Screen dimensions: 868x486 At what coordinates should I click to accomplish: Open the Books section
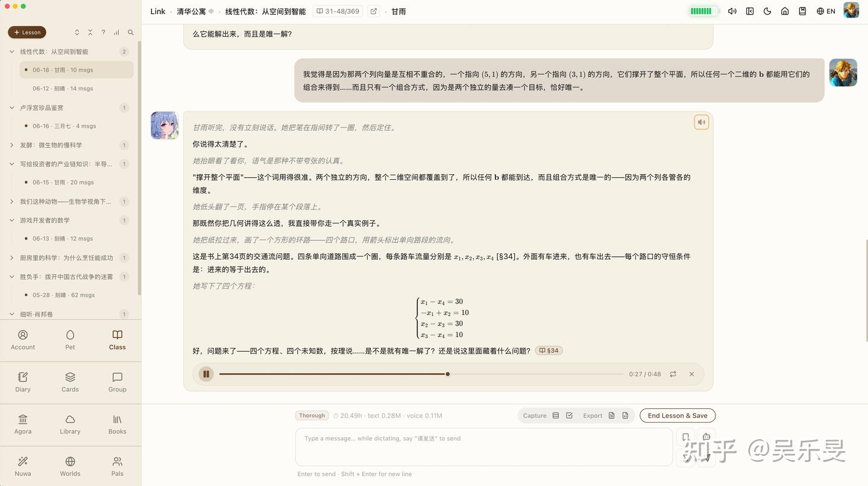(x=118, y=424)
